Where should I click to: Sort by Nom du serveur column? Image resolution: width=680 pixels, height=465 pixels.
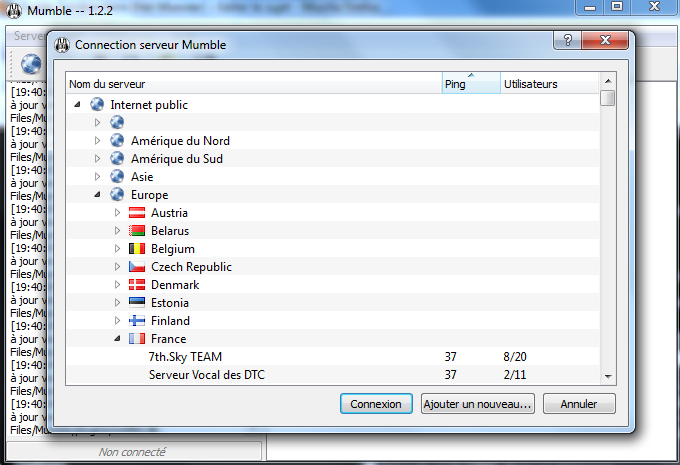tap(254, 83)
